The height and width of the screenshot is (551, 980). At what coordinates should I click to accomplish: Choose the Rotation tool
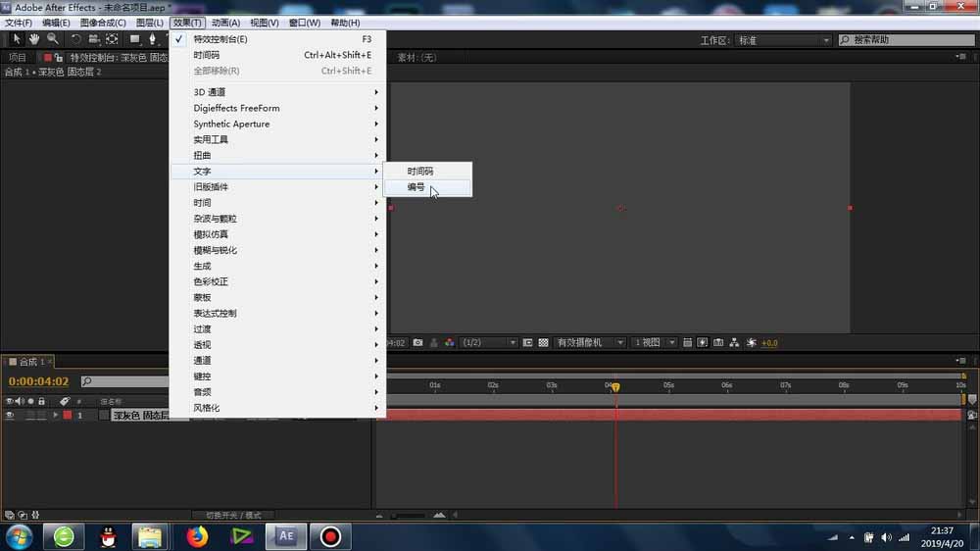click(x=75, y=39)
